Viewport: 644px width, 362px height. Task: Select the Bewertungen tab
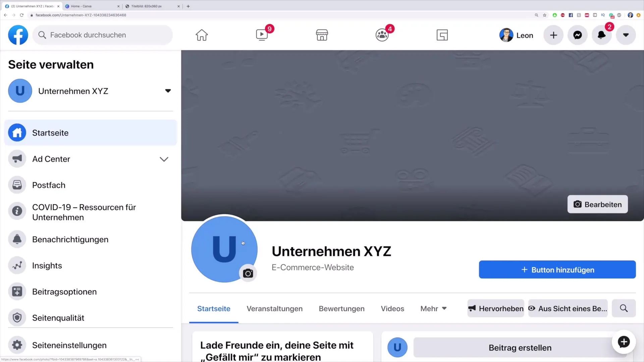(x=341, y=308)
